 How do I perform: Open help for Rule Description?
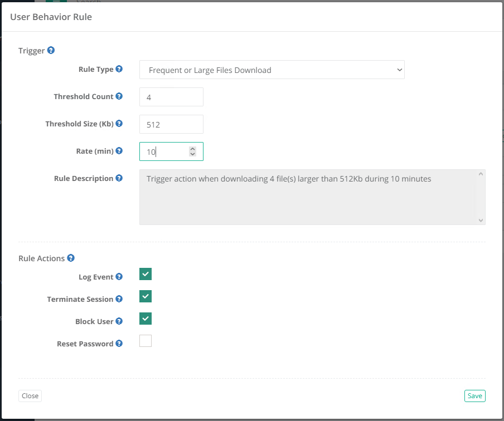pyautogui.click(x=119, y=178)
